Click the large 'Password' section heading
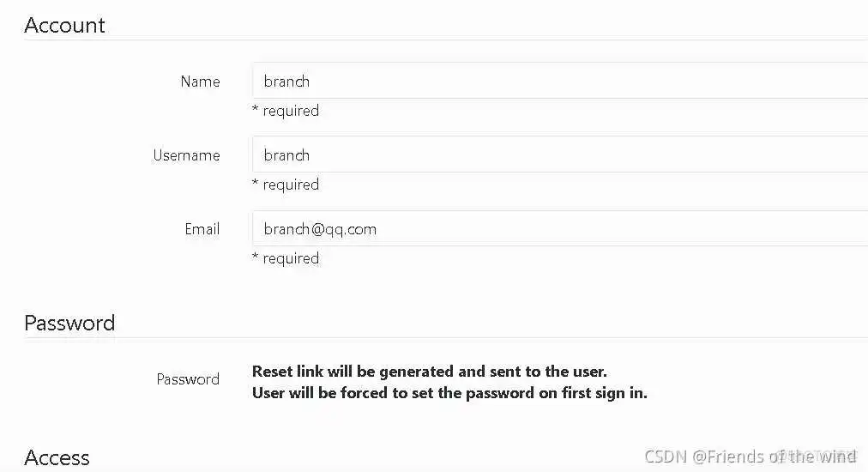This screenshot has height=472, width=868. pos(69,323)
